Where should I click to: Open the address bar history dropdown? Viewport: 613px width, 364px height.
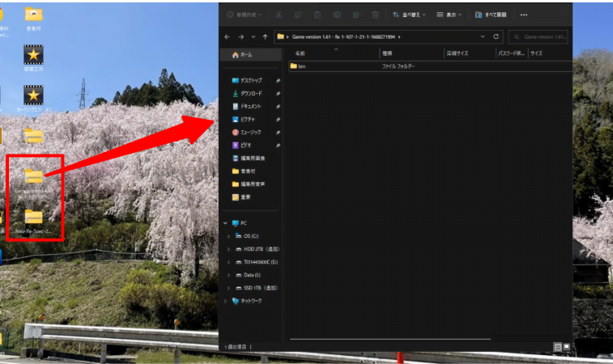click(483, 36)
